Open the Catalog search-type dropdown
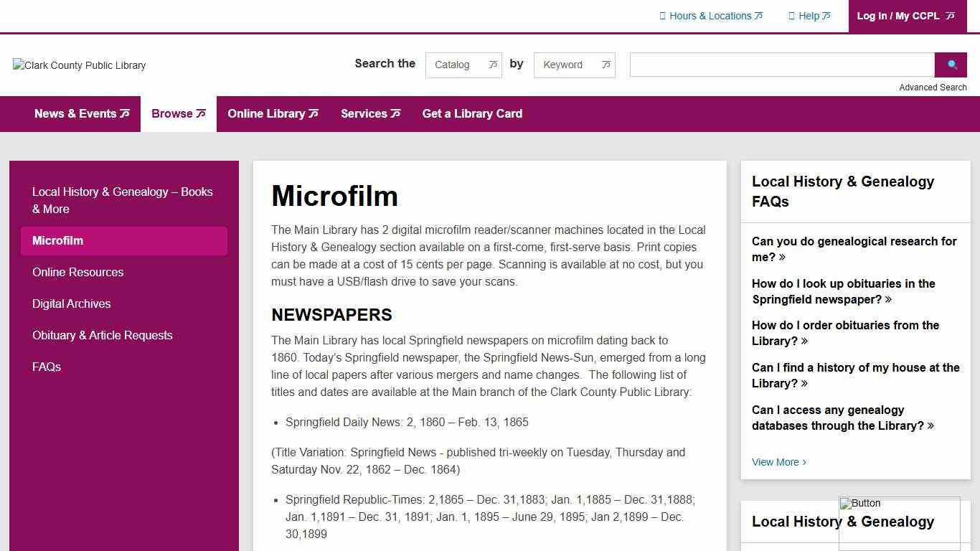Screen dimensions: 980x551 click(x=463, y=65)
